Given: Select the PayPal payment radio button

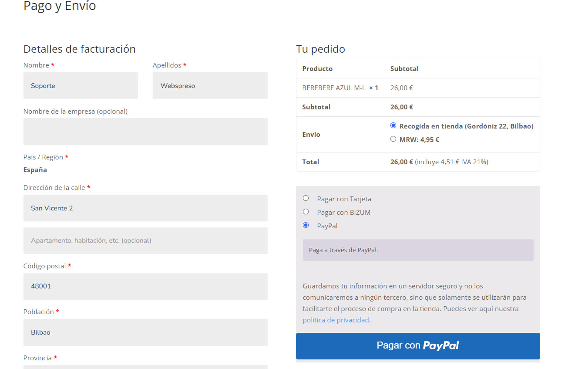Looking at the screenshot, I should click(306, 225).
